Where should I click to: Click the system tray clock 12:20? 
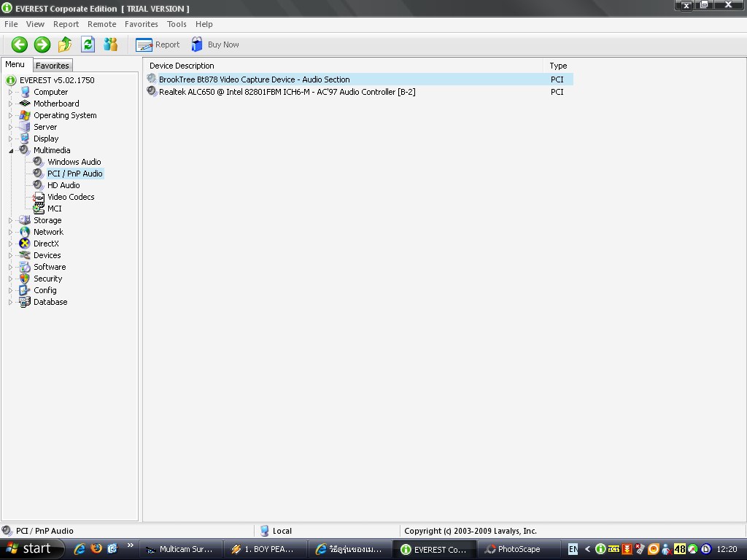pos(727,549)
